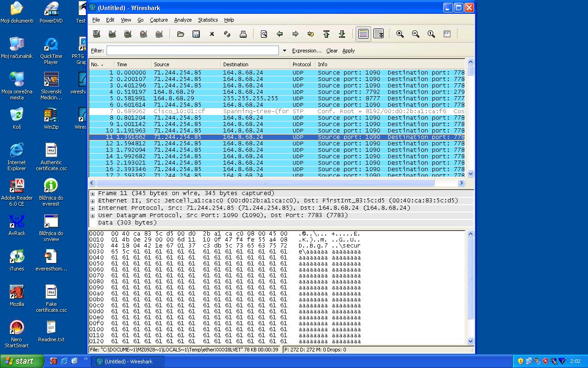Restart the running capture toolbar icon
Screen dimensions: 588x368
point(159,34)
